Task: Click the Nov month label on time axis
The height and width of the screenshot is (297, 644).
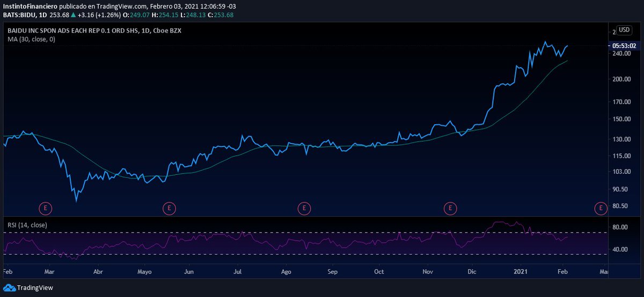Action: (428, 272)
